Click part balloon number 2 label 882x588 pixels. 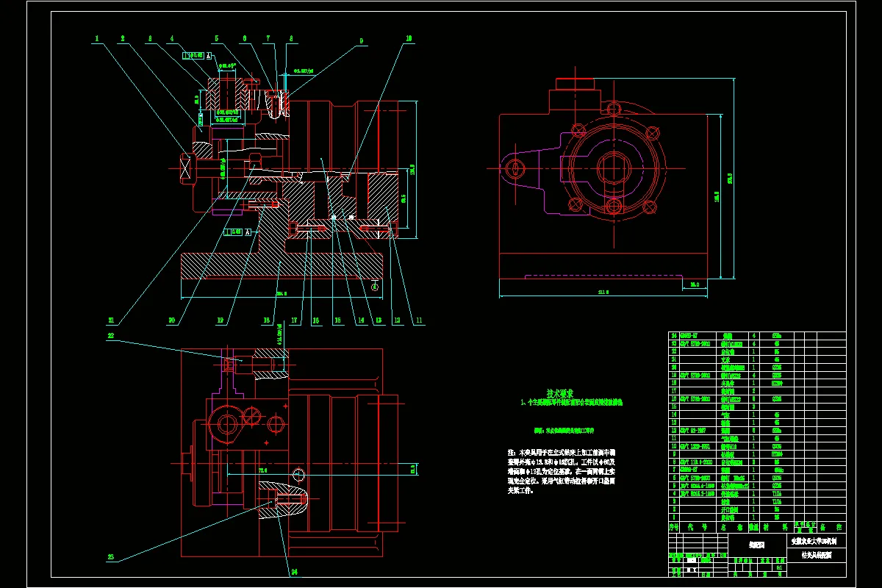tap(123, 37)
